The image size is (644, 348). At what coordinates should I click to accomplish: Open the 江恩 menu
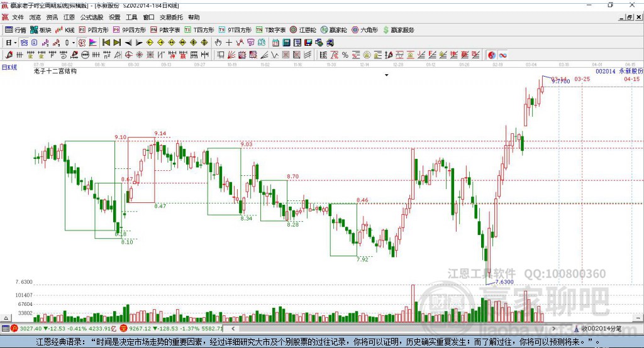point(69,17)
